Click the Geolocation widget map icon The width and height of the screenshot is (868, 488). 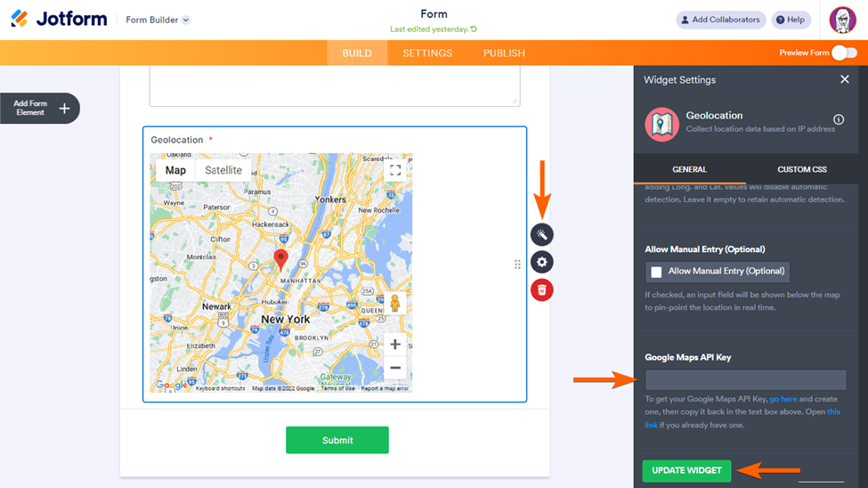[x=661, y=124]
